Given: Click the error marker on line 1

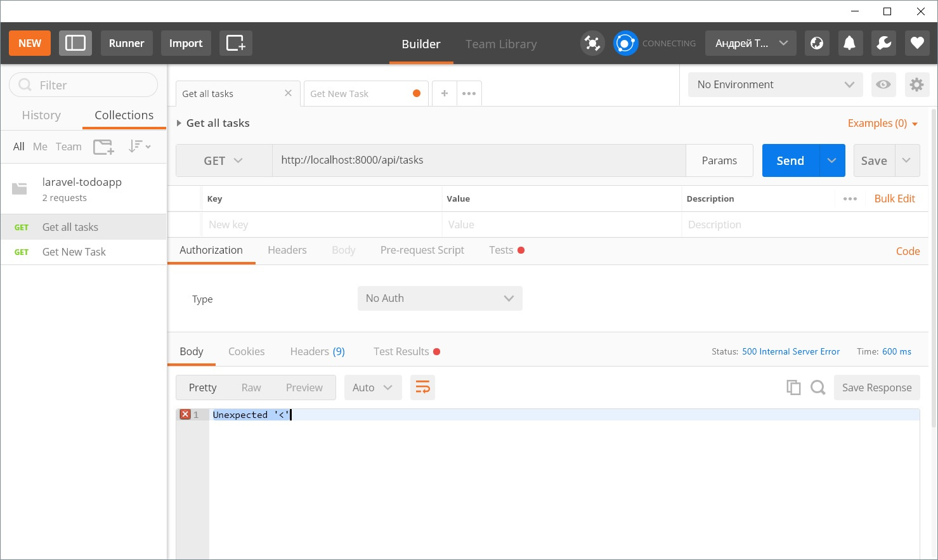Looking at the screenshot, I should [x=185, y=415].
